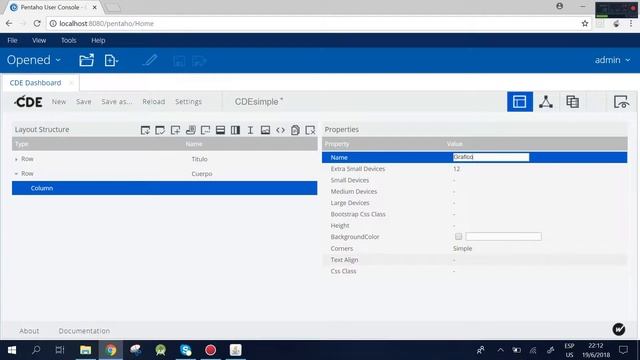Toggle the BackgroundColor checkbox
The image size is (640, 360).
click(458, 237)
